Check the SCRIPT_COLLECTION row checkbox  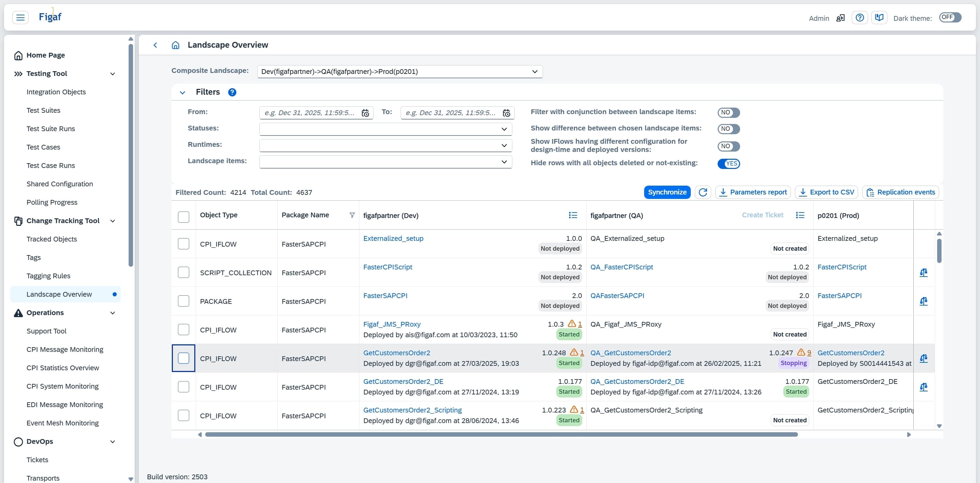183,272
